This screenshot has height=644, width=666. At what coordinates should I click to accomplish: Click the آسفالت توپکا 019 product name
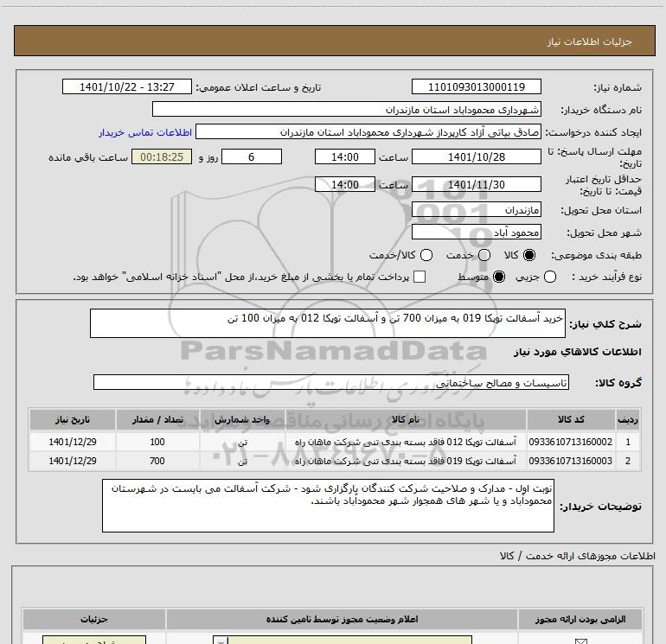[406, 461]
